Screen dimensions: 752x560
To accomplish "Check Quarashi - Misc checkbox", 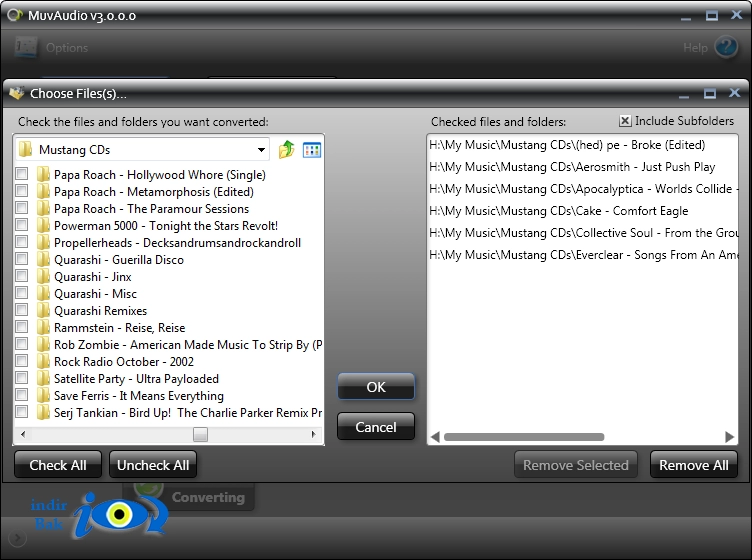I will 22,293.
